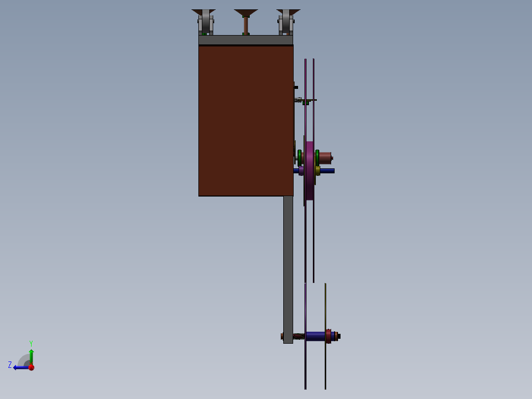
Task: Select the red collar at the bottom shaft end
Action: click(328, 336)
